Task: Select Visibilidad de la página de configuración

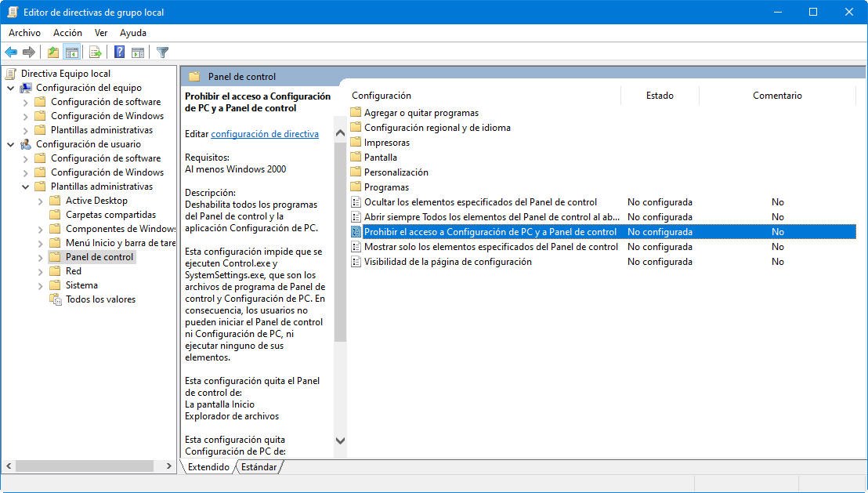Action: pyautogui.click(x=447, y=262)
